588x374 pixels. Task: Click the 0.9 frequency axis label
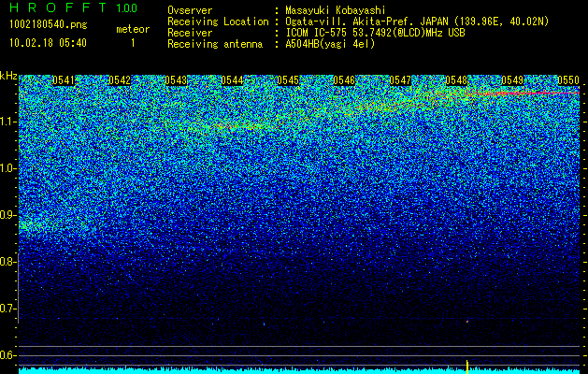[x=7, y=215]
